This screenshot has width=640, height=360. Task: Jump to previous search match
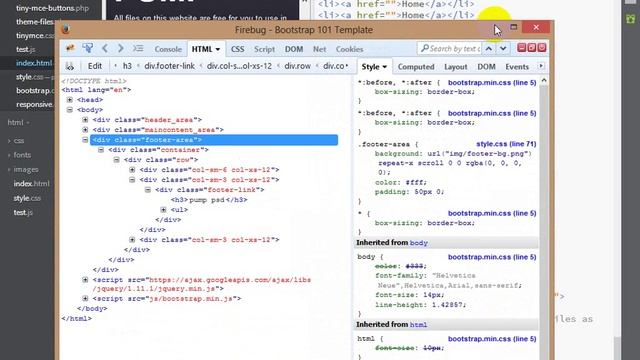489,49
